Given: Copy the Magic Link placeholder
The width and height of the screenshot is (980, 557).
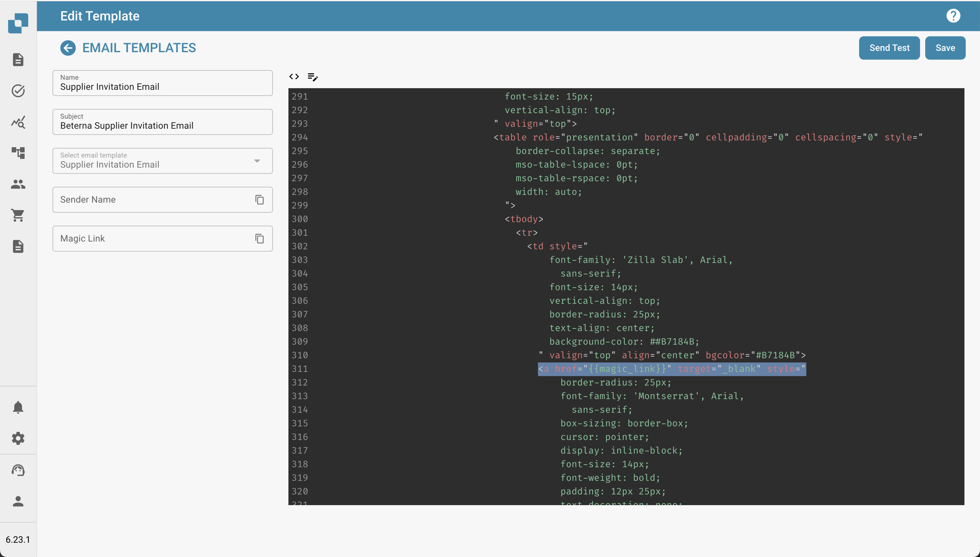Looking at the screenshot, I should click(259, 238).
